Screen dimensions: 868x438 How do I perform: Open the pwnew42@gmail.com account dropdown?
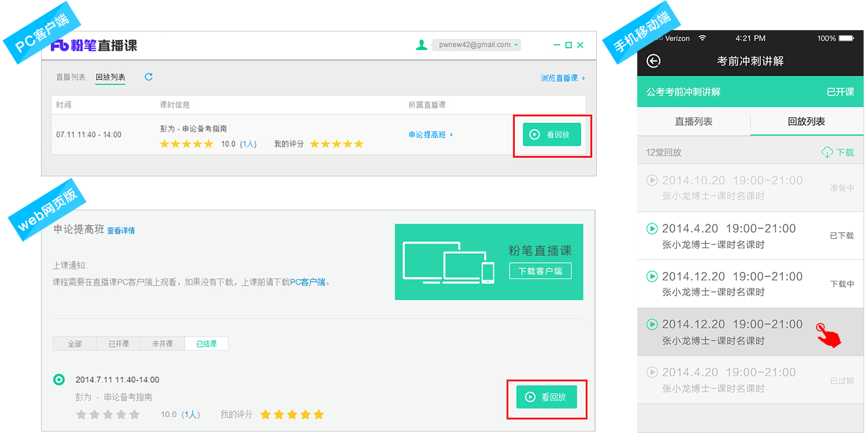(476, 45)
